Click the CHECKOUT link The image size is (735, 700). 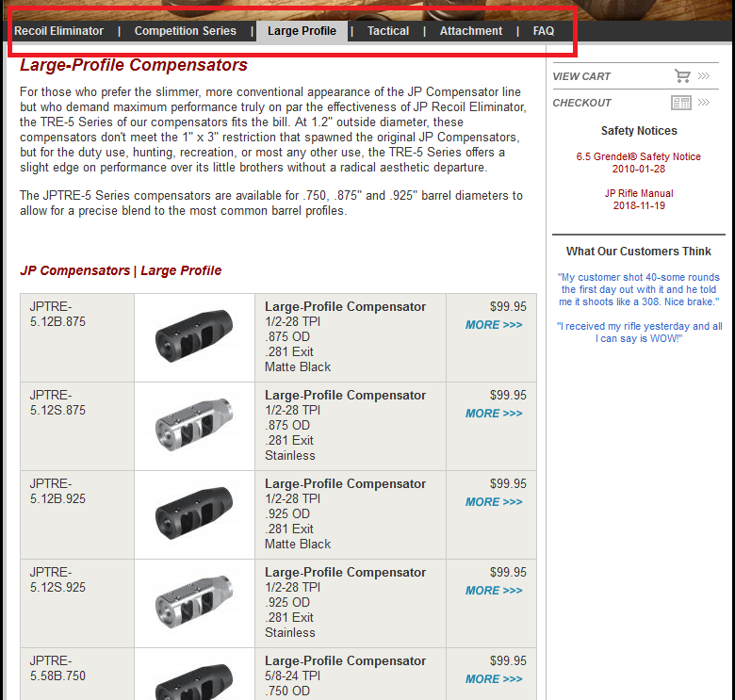coord(581,103)
